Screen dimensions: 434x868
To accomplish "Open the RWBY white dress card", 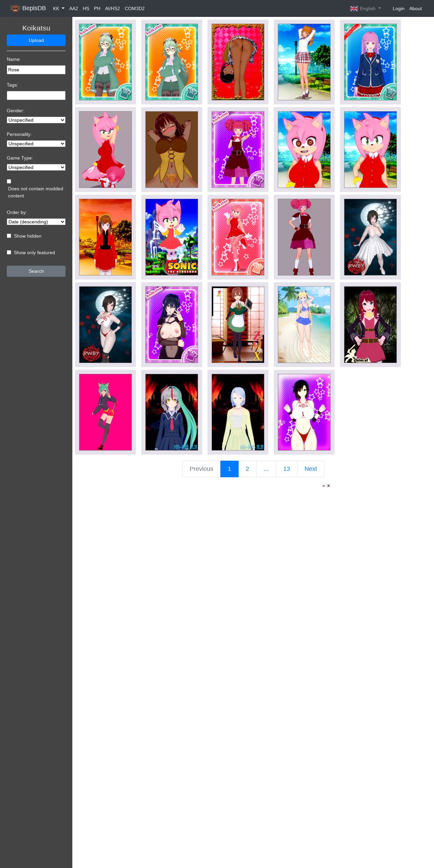I will (370, 237).
